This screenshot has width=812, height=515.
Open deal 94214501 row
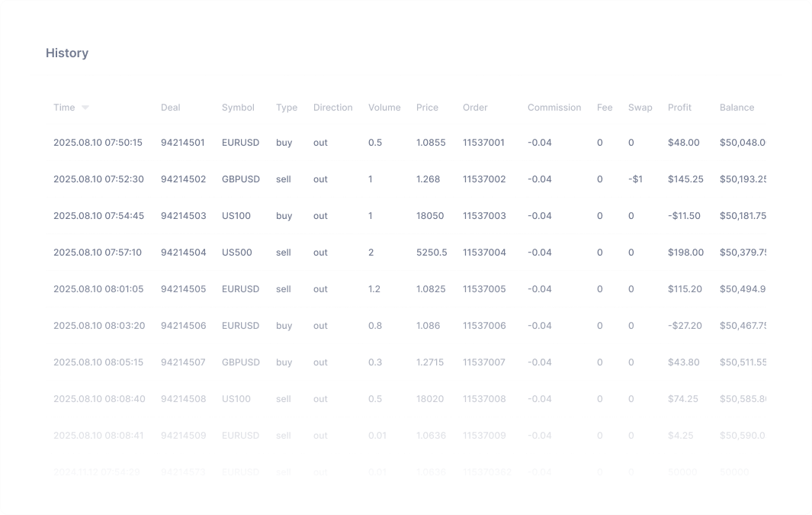(x=183, y=143)
